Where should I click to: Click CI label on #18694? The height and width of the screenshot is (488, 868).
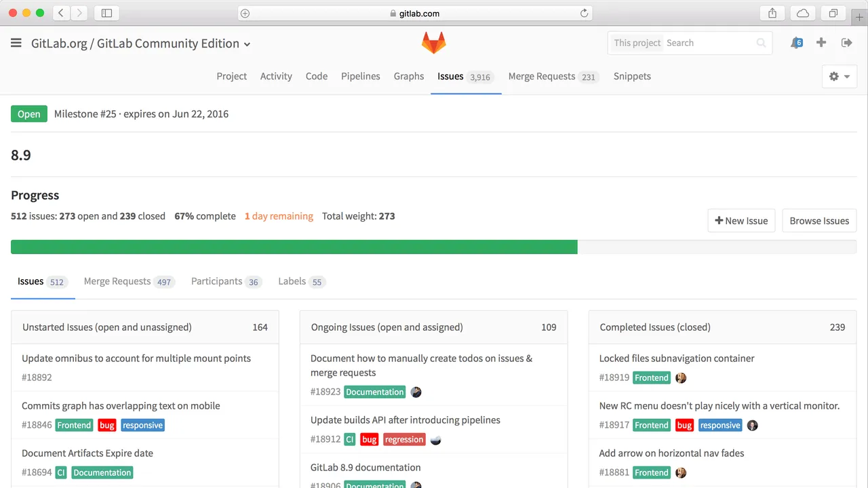pos(61,472)
